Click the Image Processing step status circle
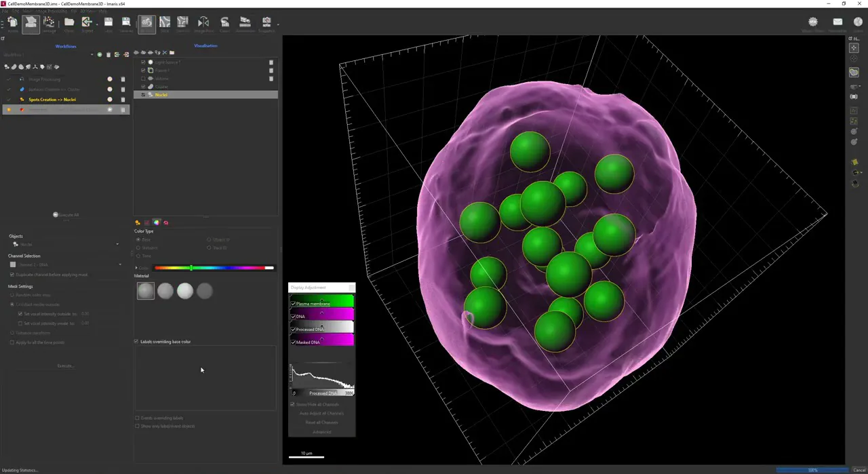 (x=110, y=79)
